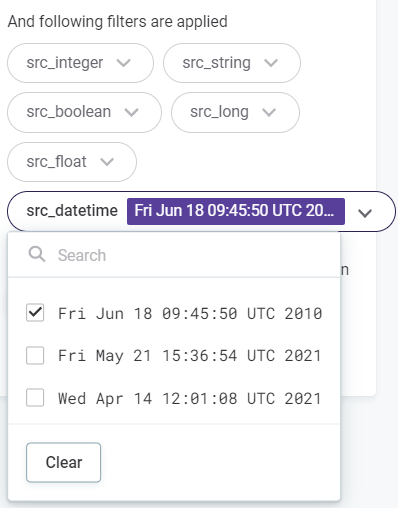The width and height of the screenshot is (398, 508).
Task: Open the src_boolean filter label
Action: [69, 112]
